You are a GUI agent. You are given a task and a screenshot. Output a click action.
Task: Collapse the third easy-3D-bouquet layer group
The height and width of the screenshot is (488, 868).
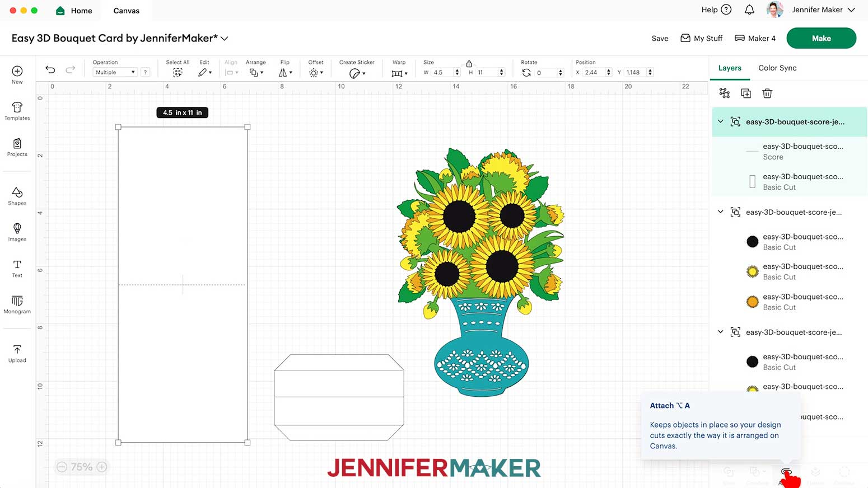click(721, 332)
